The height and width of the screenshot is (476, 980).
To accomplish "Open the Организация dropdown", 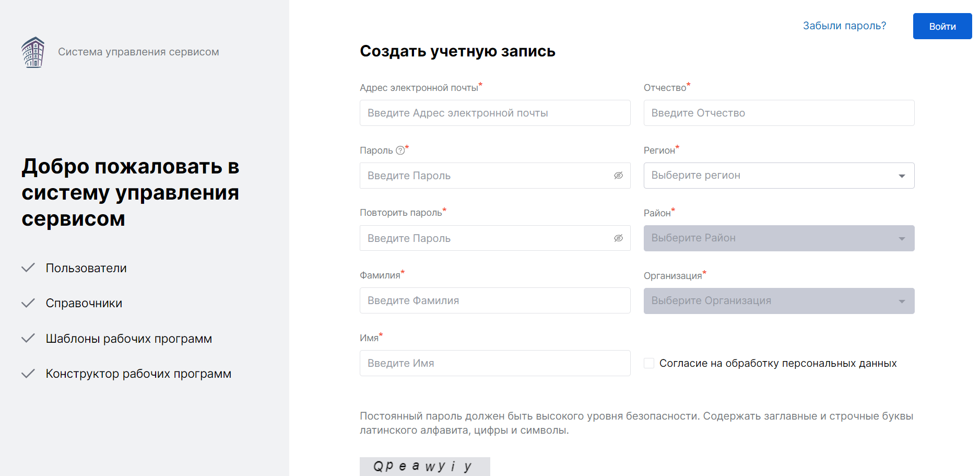I will (779, 301).
